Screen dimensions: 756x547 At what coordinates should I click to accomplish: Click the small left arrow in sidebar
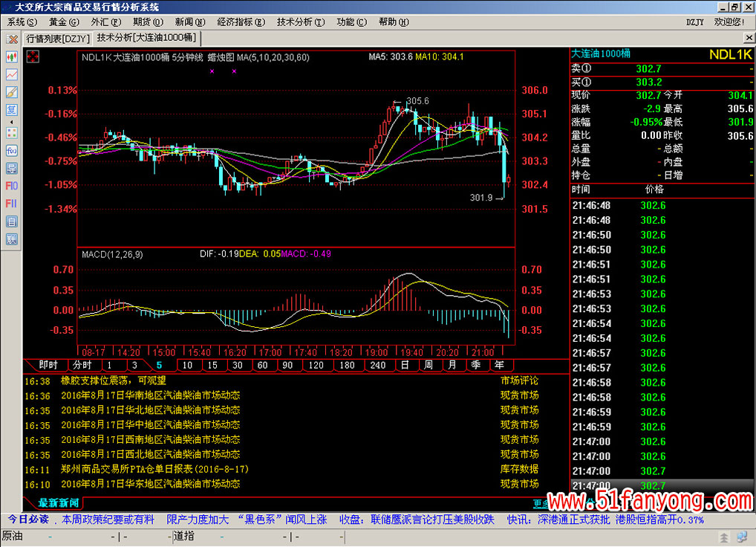click(12, 122)
